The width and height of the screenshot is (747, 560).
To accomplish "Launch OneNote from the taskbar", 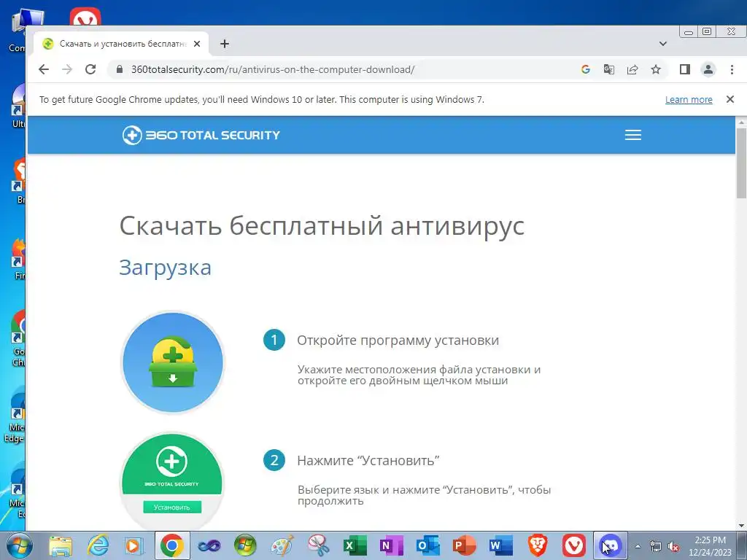I will click(391, 545).
